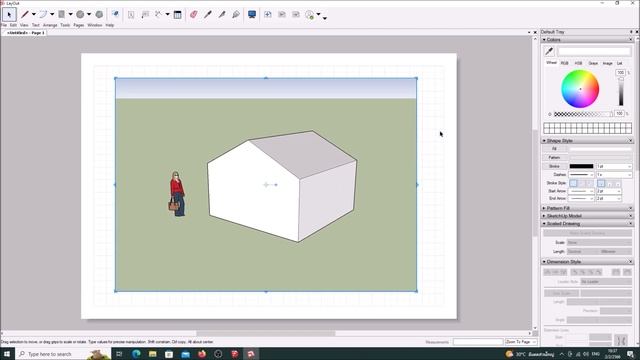Screen dimensions: 640x360
Task: Click the colors panel eyedropper
Action: coord(549,51)
